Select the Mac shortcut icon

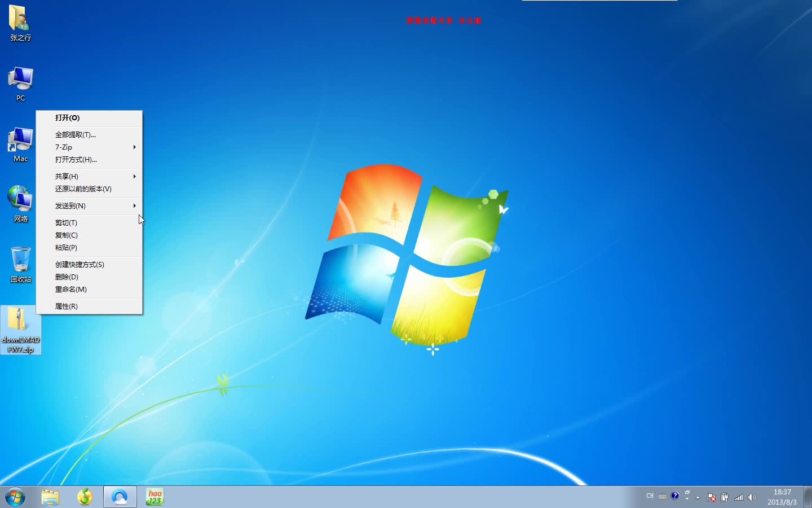20,144
